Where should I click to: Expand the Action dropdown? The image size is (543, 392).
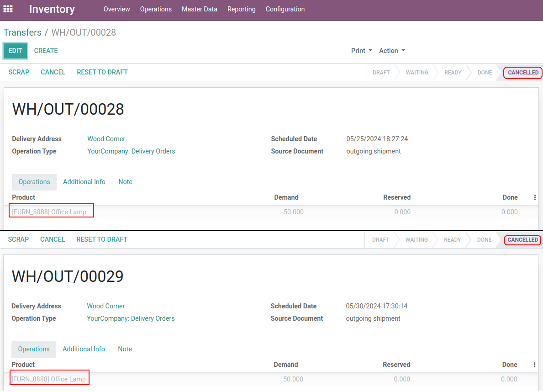pos(392,51)
